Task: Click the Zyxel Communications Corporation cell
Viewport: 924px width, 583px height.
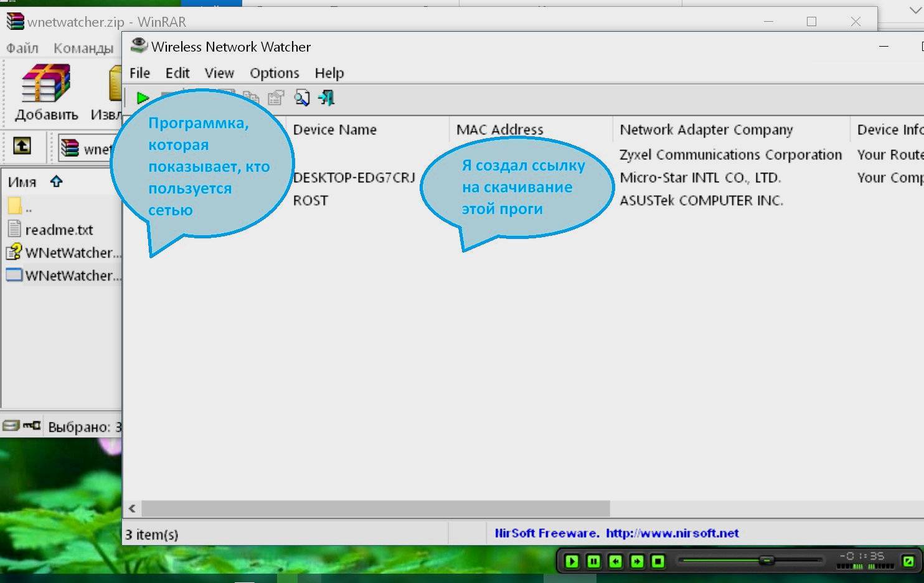Action: 730,154
